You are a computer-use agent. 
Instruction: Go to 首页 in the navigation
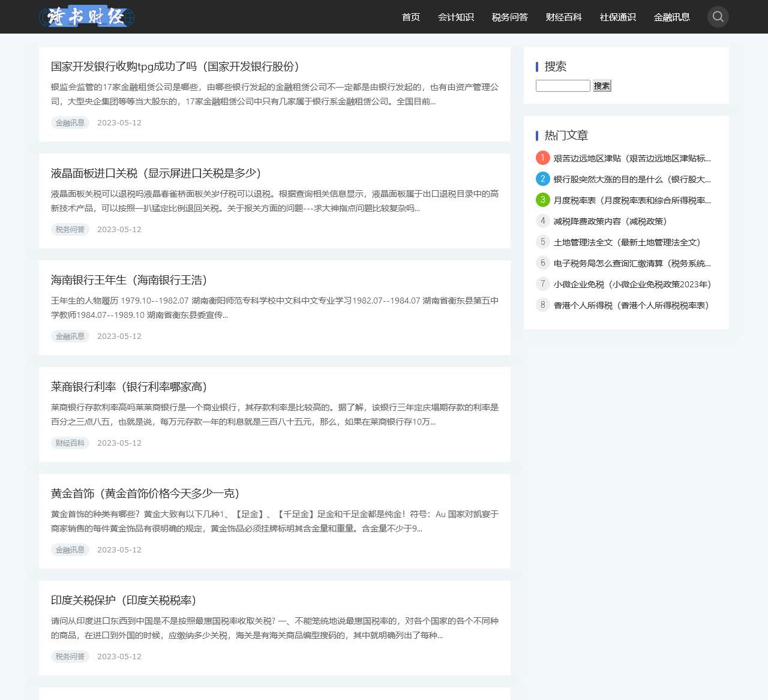point(411,17)
